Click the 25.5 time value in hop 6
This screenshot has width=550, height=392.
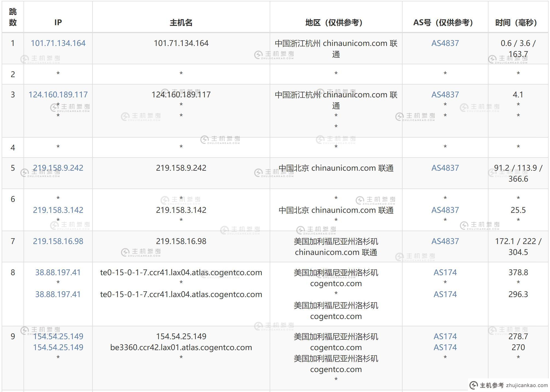[x=518, y=210]
